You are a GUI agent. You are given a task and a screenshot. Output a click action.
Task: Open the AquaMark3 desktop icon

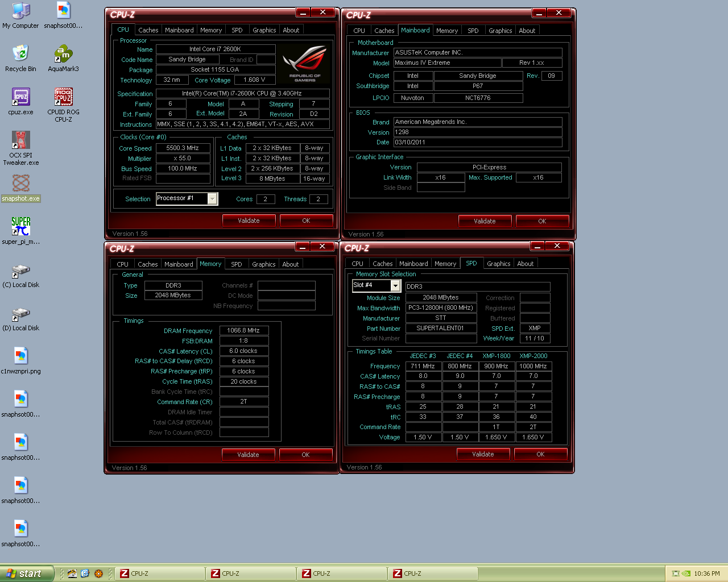click(63, 55)
